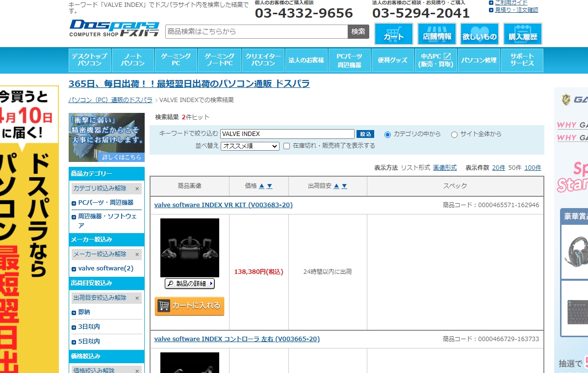Select カテゴリの中から radio option

tap(387, 134)
